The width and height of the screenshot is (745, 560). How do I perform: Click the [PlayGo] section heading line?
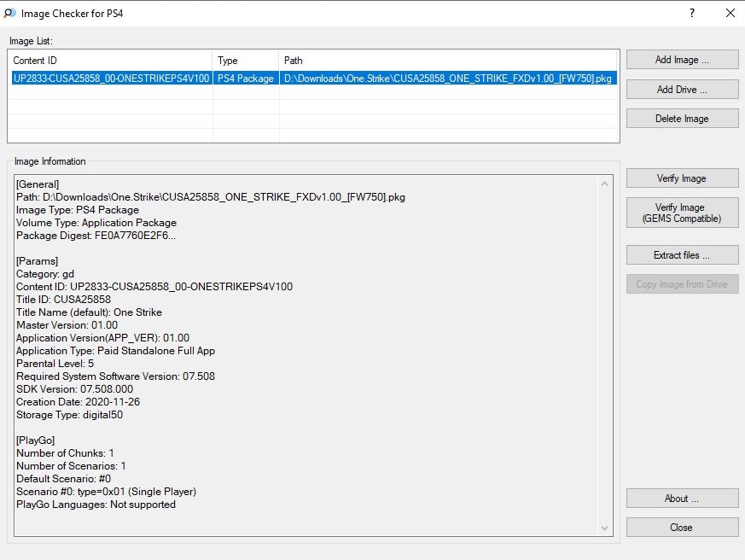pos(36,440)
